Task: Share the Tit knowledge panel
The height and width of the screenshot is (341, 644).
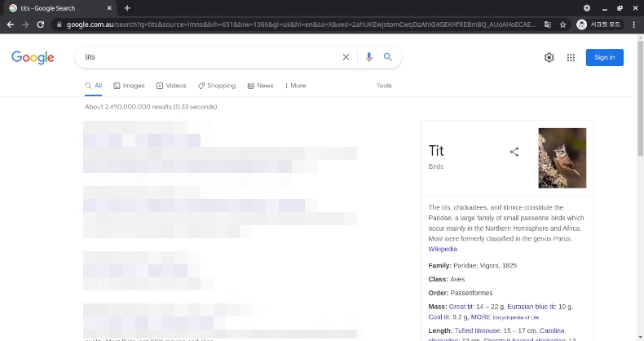Action: (514, 152)
